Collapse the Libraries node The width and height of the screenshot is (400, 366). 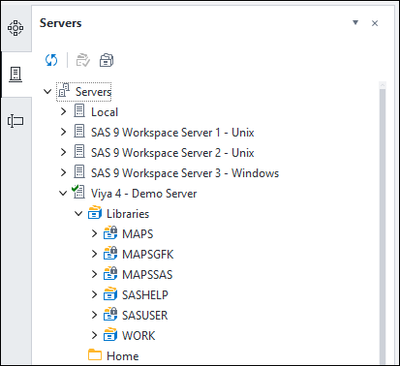coord(79,213)
